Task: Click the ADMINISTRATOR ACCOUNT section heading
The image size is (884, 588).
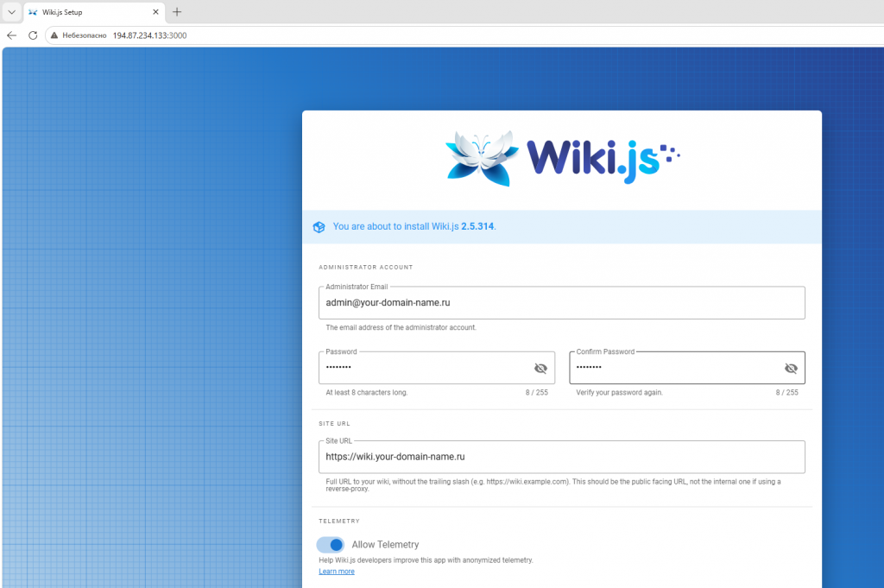Action: click(366, 267)
